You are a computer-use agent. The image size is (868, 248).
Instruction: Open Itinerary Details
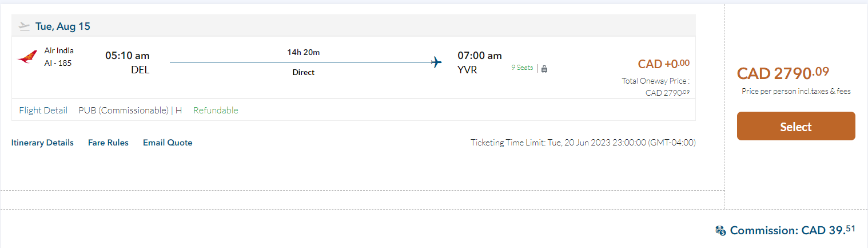point(42,143)
